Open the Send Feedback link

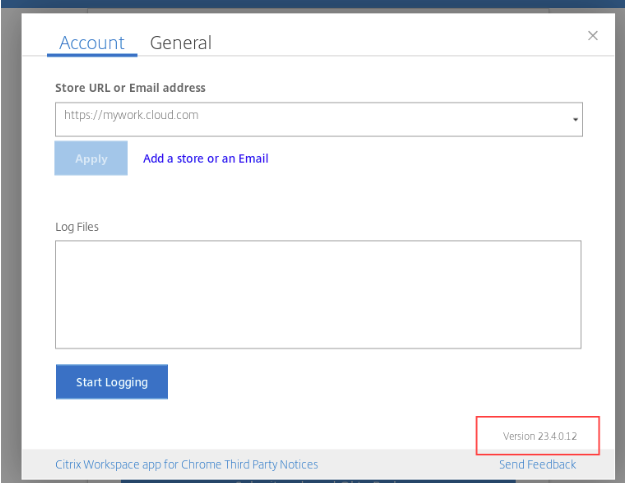537,464
